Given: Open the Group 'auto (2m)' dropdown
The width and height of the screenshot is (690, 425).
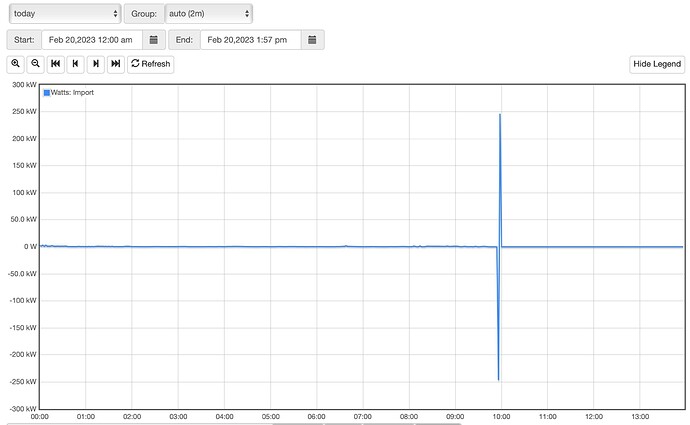Looking at the screenshot, I should [x=209, y=14].
